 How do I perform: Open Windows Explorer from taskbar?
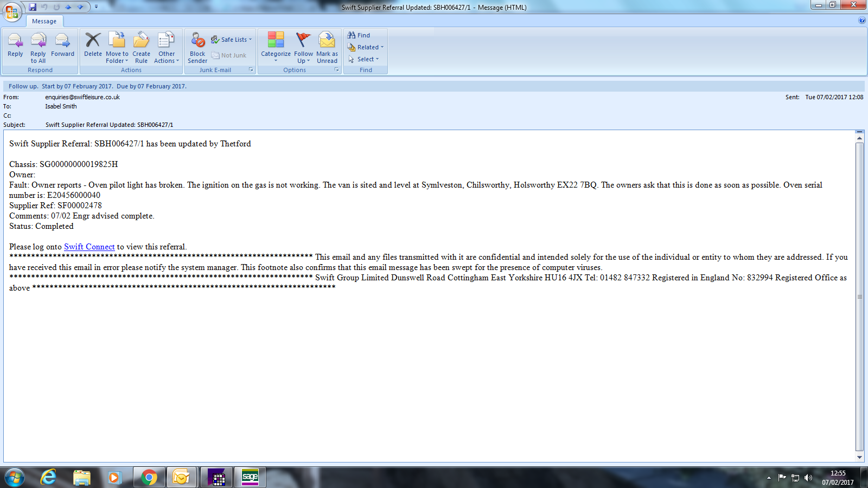pyautogui.click(x=81, y=477)
